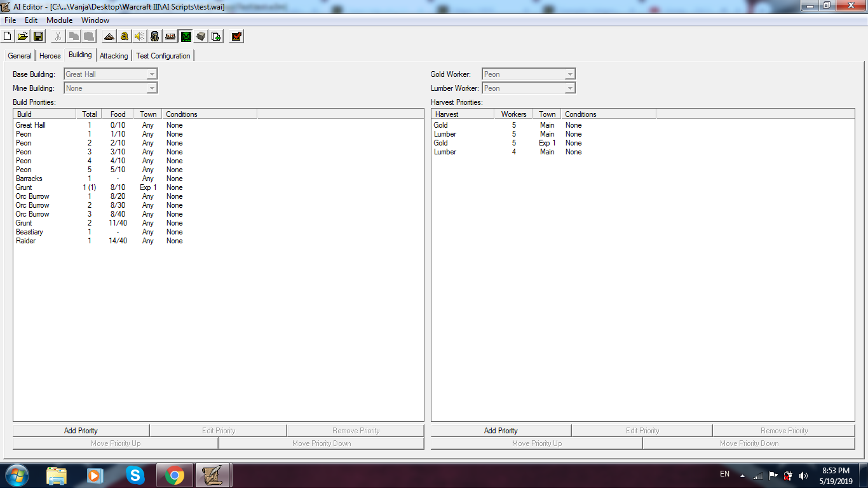This screenshot has width=868, height=493.
Task: Open the Edit menu
Action: tap(31, 20)
